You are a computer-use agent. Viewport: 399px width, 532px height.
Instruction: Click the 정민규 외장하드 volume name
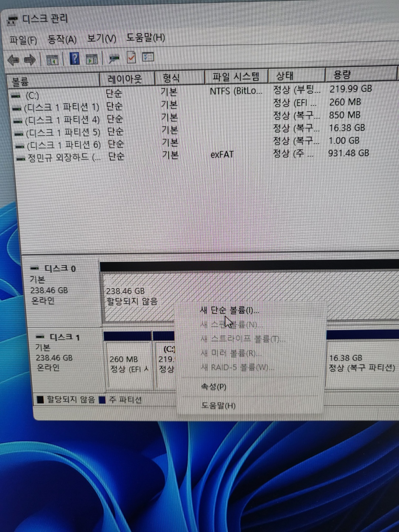[64, 158]
